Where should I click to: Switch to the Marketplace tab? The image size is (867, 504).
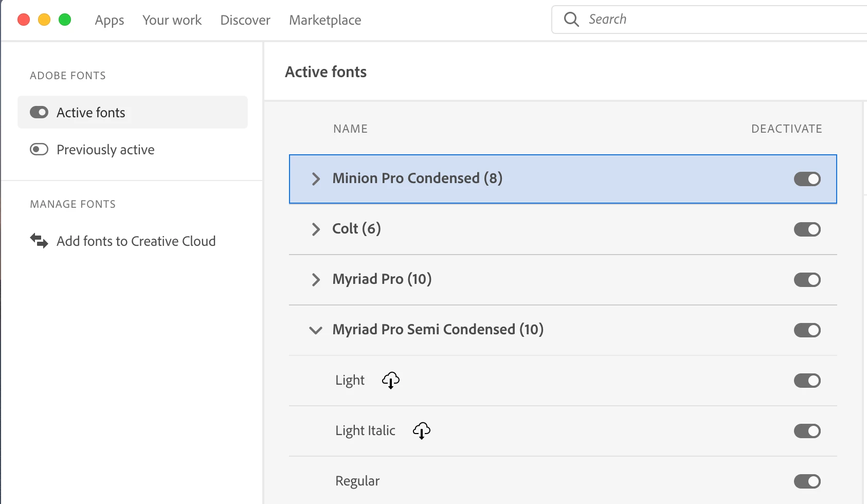pyautogui.click(x=325, y=20)
